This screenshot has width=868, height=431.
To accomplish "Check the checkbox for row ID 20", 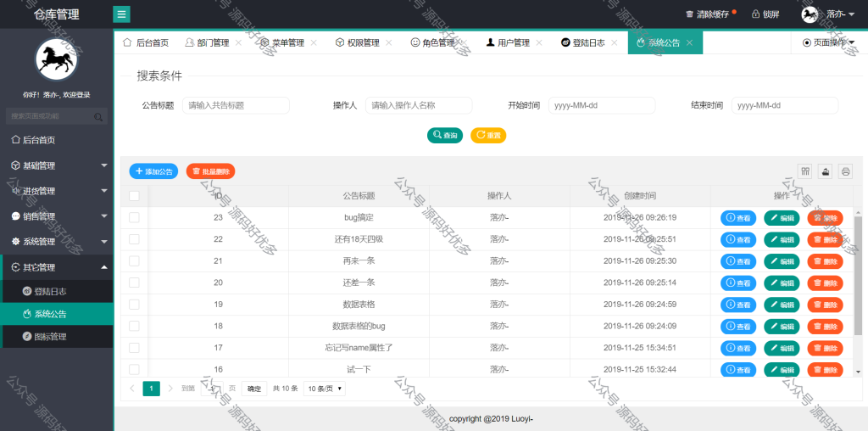I will pos(134,283).
